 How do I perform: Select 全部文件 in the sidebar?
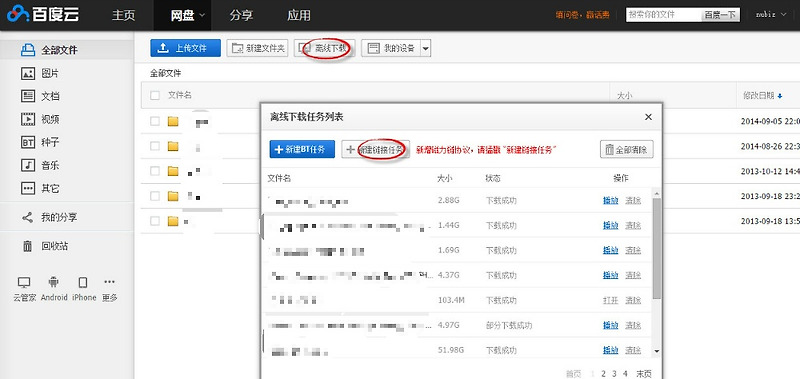coord(67,50)
